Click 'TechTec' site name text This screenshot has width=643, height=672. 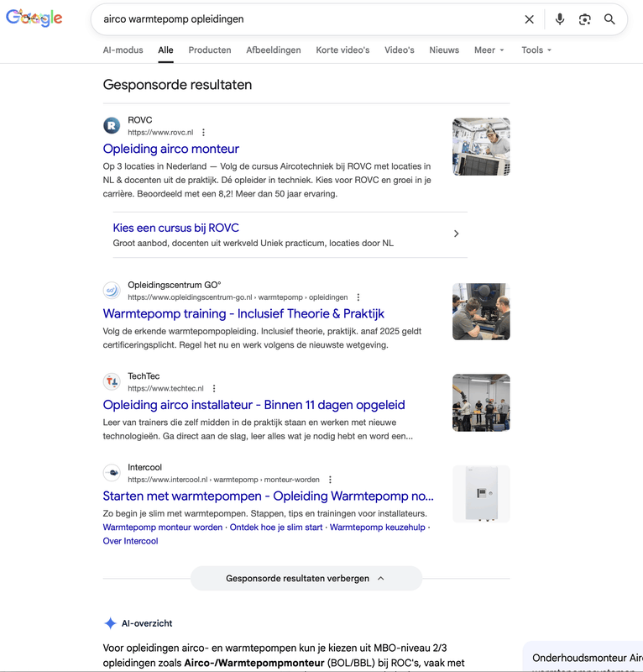[x=144, y=376]
